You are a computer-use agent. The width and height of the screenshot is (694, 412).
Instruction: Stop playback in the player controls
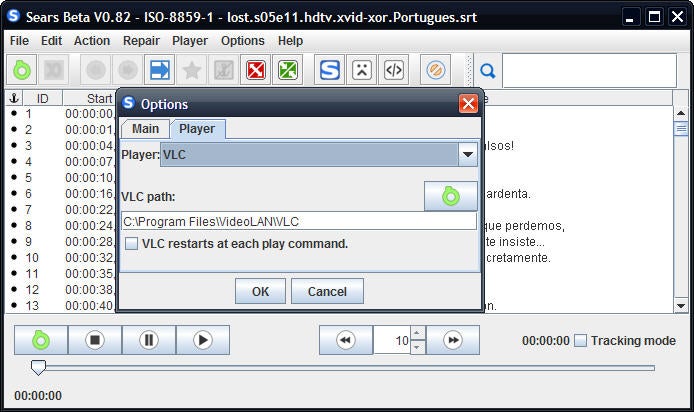[95, 340]
